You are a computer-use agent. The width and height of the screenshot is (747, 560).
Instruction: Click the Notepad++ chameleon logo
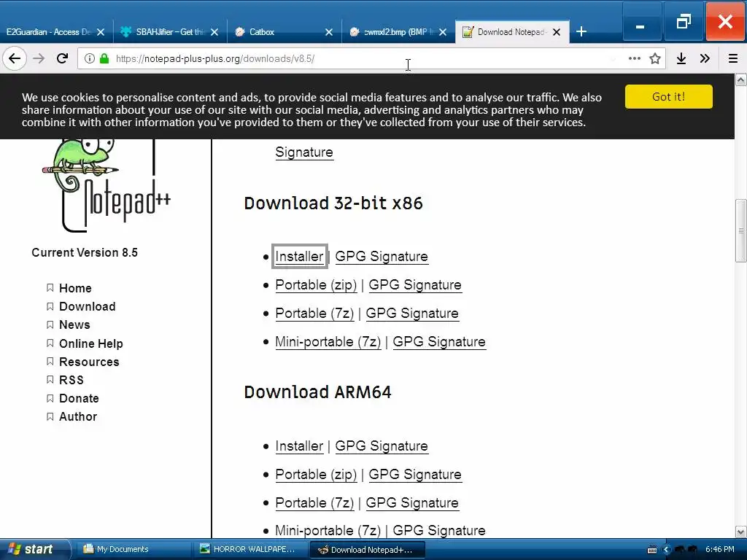click(x=106, y=186)
